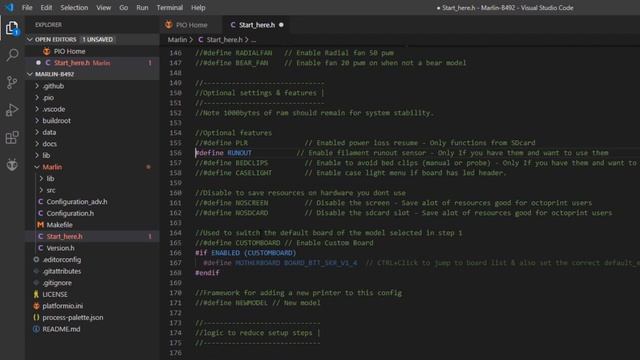Viewport: 640px width, 360px height.
Task: Click the C icon of Configuration.h
Action: pos(40,213)
